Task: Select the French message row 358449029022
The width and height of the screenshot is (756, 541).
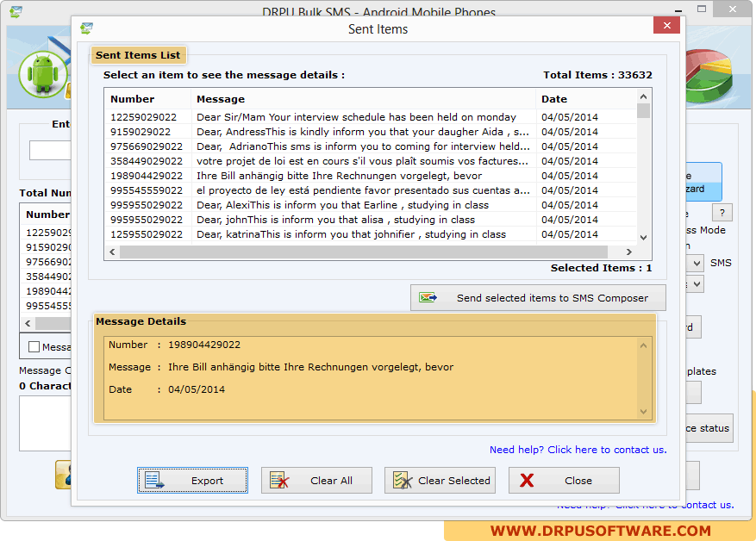Action: [371, 161]
